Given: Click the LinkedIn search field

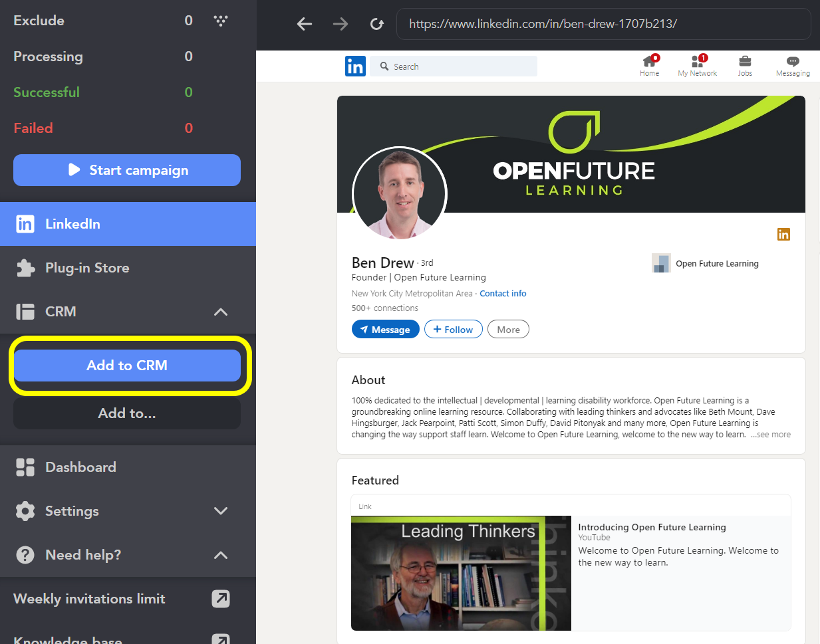Looking at the screenshot, I should click(x=454, y=66).
